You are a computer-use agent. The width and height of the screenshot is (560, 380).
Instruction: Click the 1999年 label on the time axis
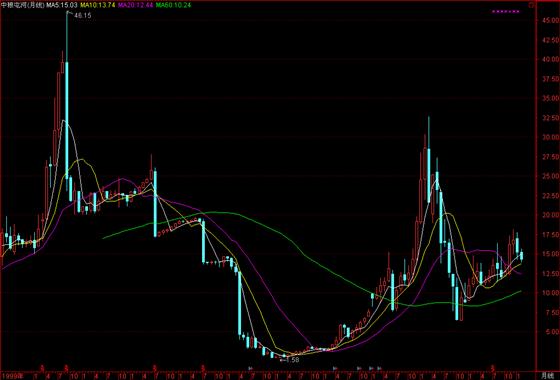point(12,376)
